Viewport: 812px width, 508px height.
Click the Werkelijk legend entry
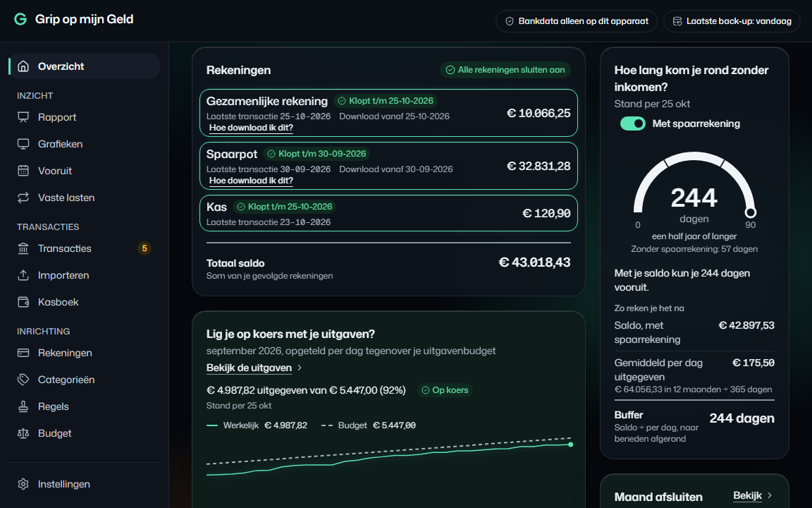pyautogui.click(x=257, y=425)
